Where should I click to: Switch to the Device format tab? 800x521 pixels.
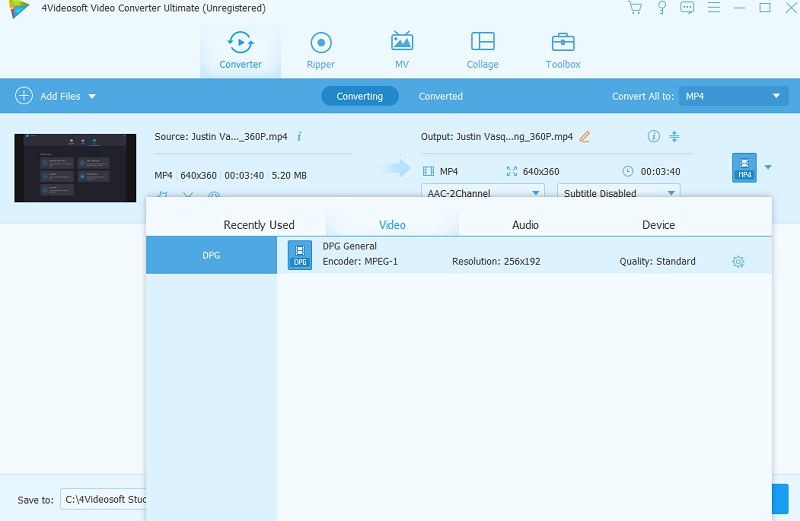pos(658,225)
